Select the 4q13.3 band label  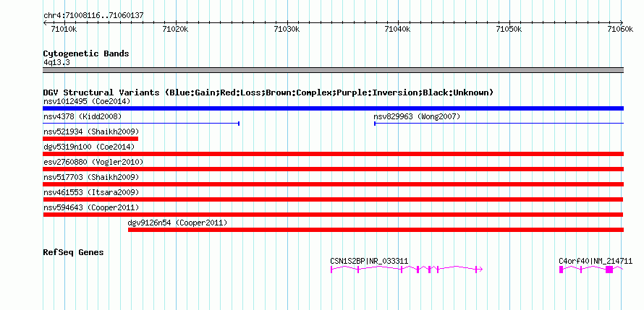click(56, 63)
